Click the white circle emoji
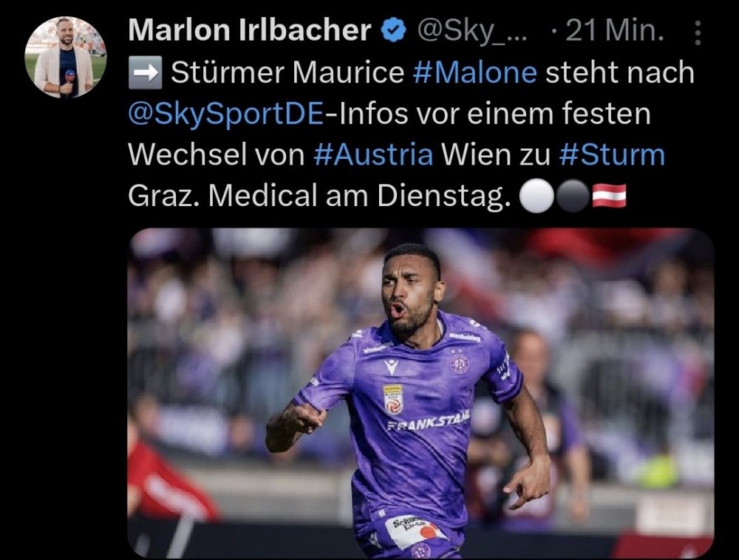The width and height of the screenshot is (739, 560). pyautogui.click(x=537, y=197)
